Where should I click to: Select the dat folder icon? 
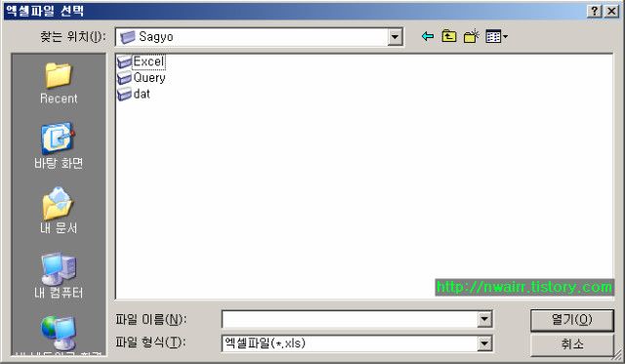(124, 95)
